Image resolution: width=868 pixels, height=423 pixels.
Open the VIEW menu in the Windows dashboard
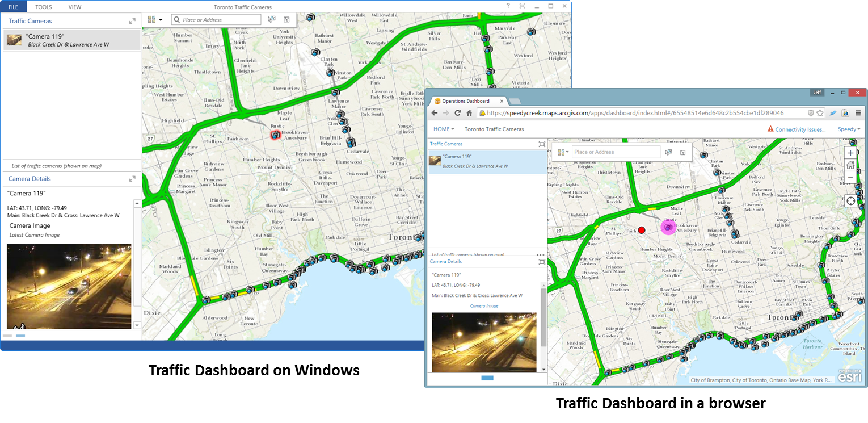point(75,7)
